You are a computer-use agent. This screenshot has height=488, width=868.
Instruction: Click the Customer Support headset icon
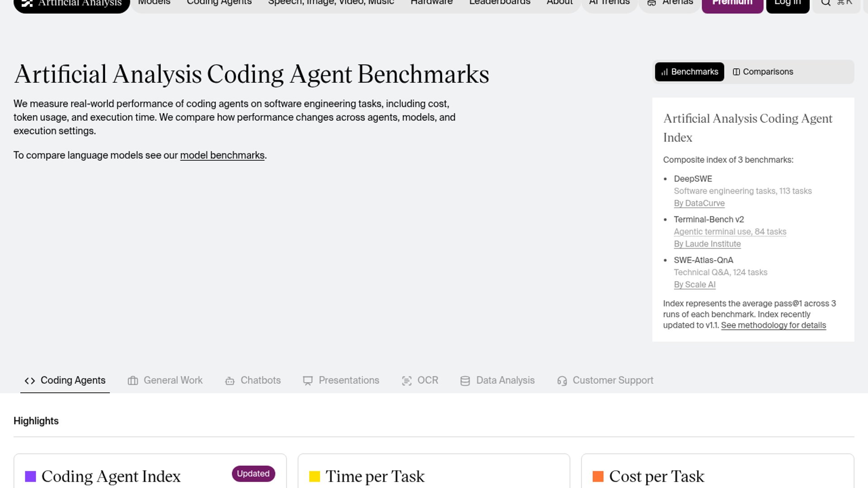(562, 381)
